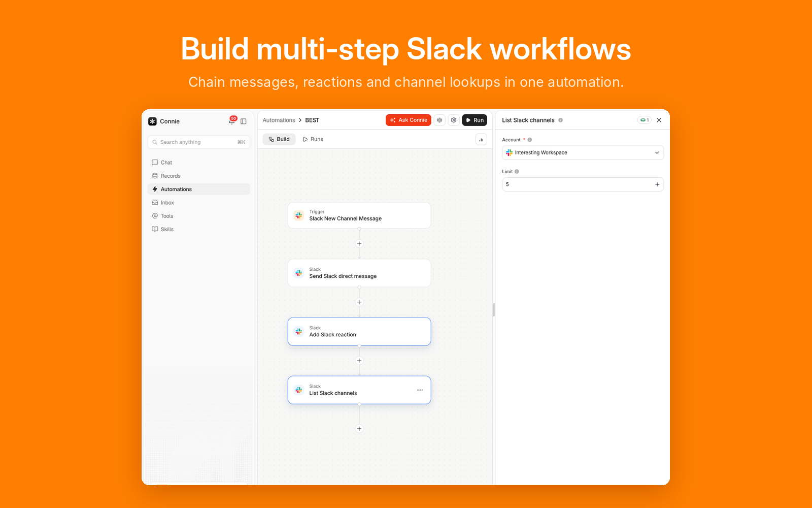Switch to the Build tab
Image resolution: width=812 pixels, height=508 pixels.
[279, 139]
